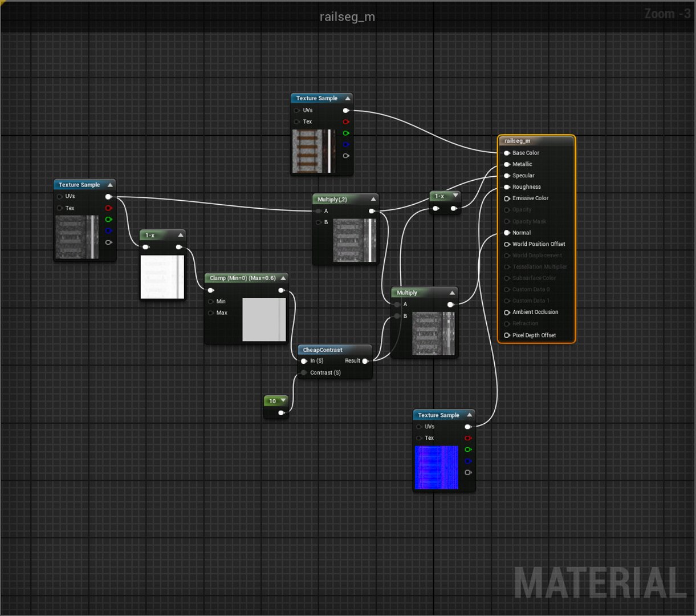Image resolution: width=696 pixels, height=616 pixels.
Task: Click the output pin of plain Multiply node
Action: [x=450, y=305]
